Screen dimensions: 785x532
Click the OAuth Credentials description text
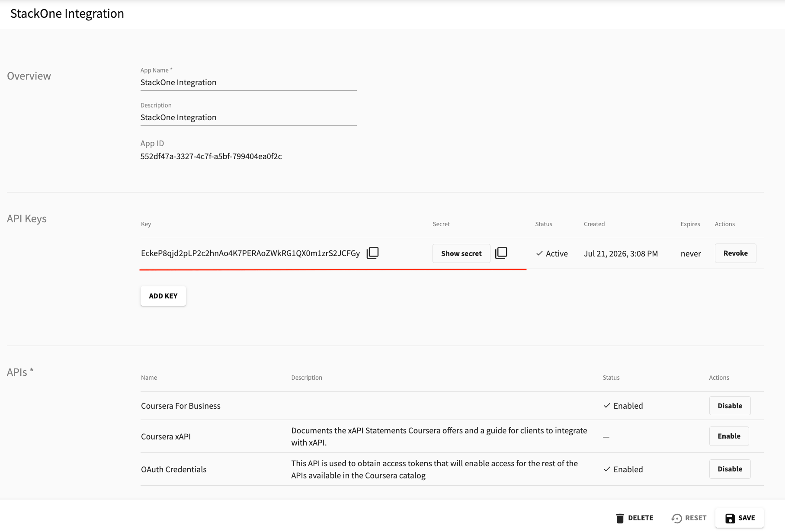pos(434,469)
